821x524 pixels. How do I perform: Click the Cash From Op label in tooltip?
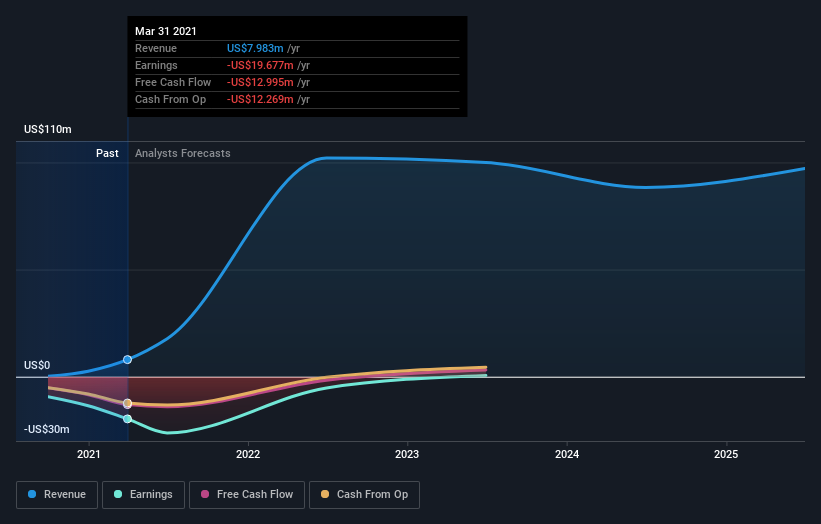coord(171,99)
